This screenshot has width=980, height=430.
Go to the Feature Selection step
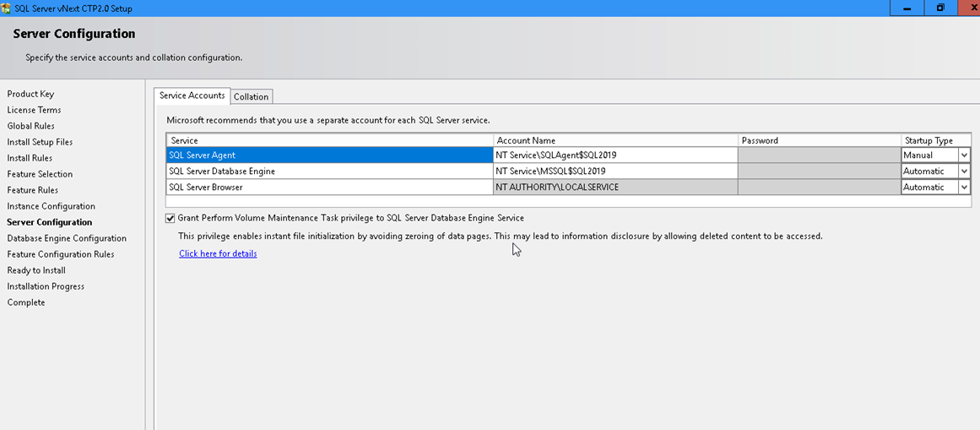40,174
